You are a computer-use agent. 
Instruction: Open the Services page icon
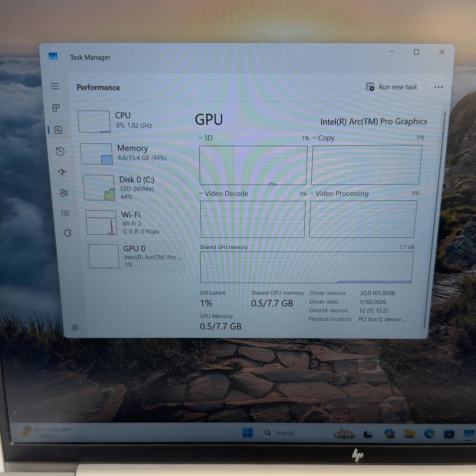coord(67,233)
